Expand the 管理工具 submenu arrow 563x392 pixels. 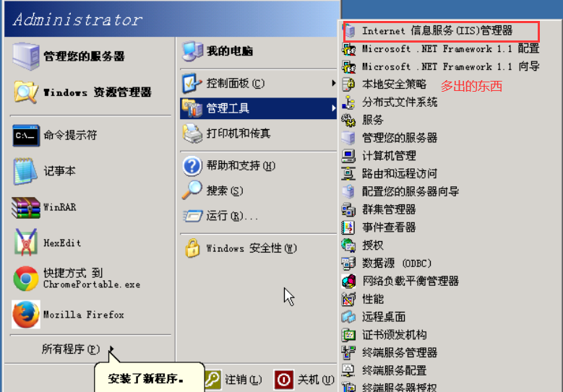click(334, 108)
